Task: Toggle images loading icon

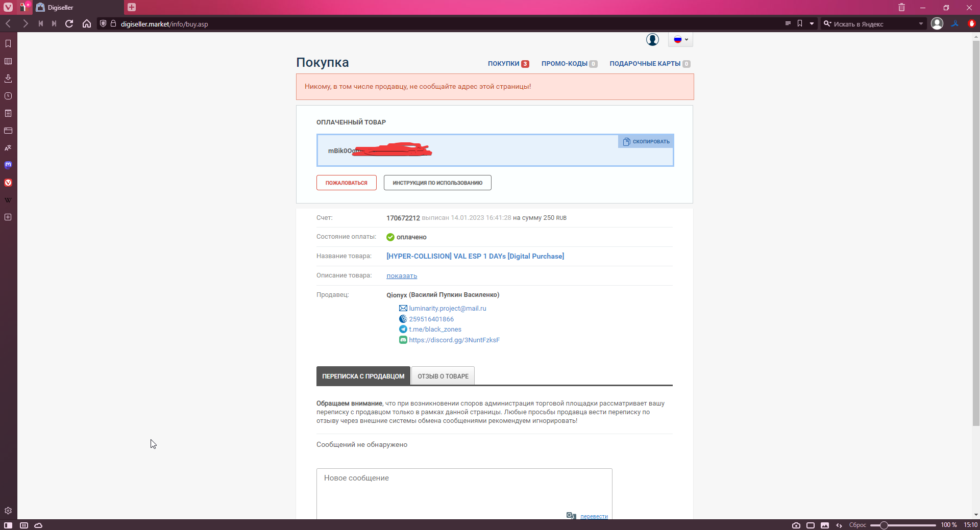Action: 825,525
